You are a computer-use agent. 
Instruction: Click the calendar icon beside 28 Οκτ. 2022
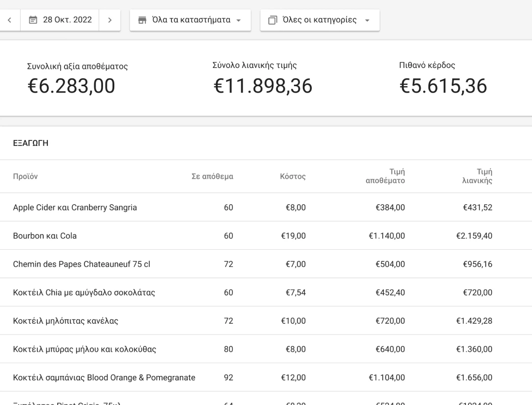pyautogui.click(x=33, y=20)
